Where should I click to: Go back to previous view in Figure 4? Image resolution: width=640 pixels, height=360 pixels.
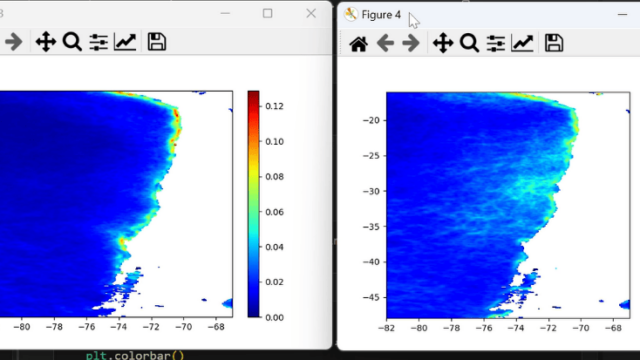(385, 43)
